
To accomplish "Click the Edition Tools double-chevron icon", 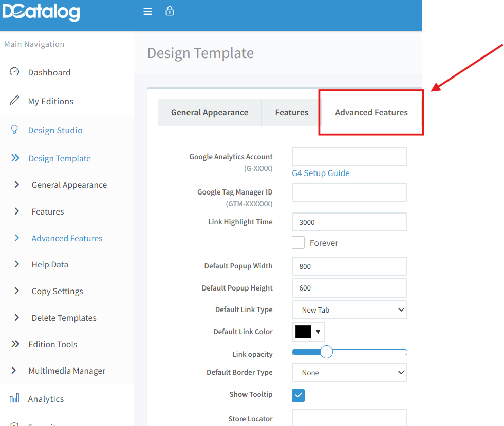I will [x=15, y=344].
